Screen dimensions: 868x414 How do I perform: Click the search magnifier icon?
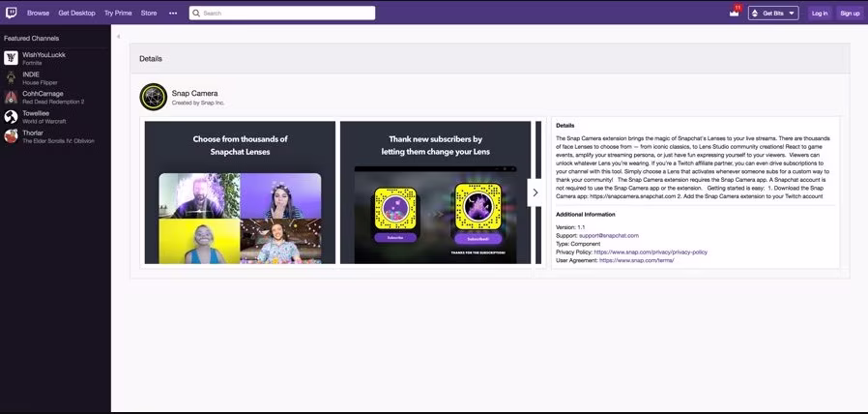[196, 13]
